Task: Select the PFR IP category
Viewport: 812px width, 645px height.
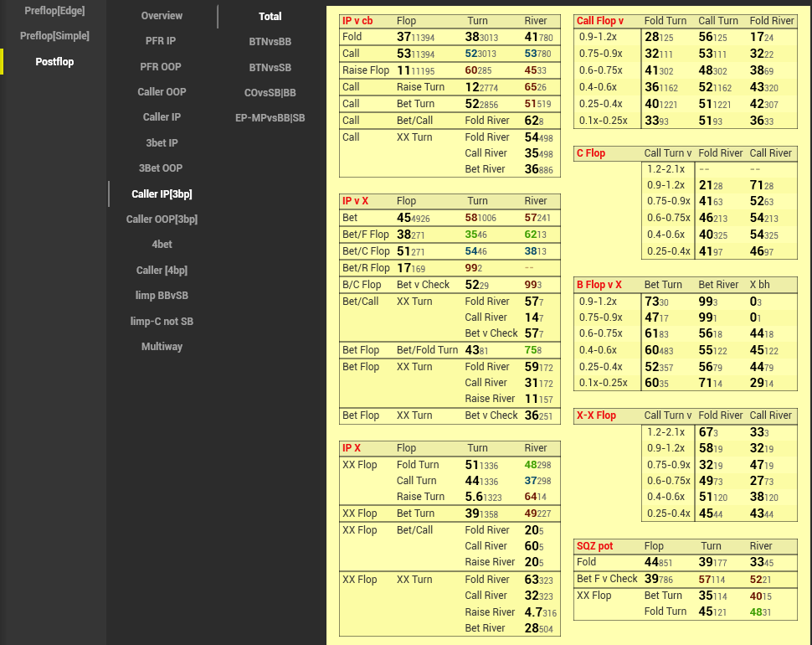Action: pyautogui.click(x=162, y=40)
